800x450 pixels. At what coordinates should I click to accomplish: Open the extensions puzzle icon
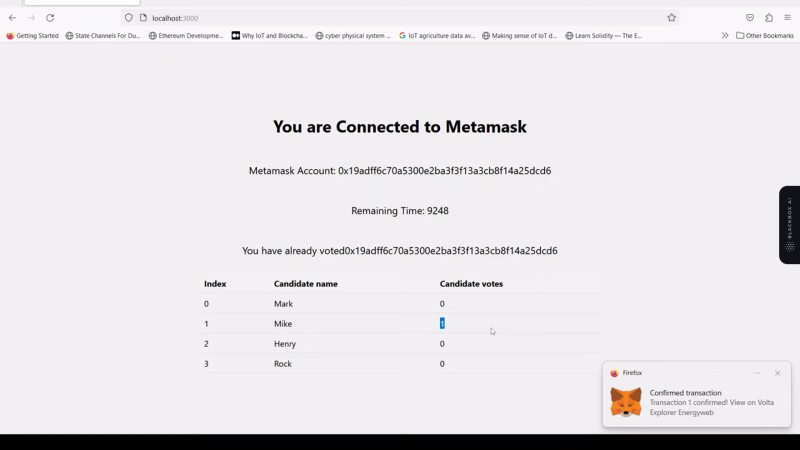tap(769, 18)
